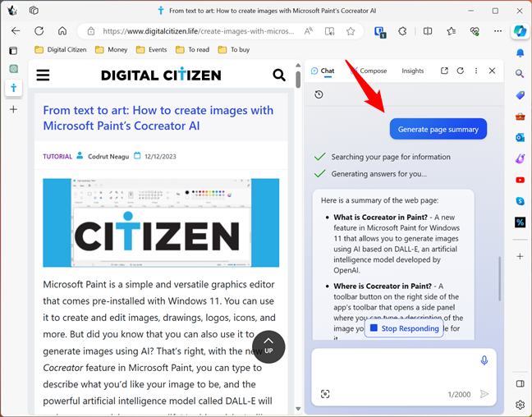Open Copilot more options menu
The image size is (532, 417).
(476, 71)
